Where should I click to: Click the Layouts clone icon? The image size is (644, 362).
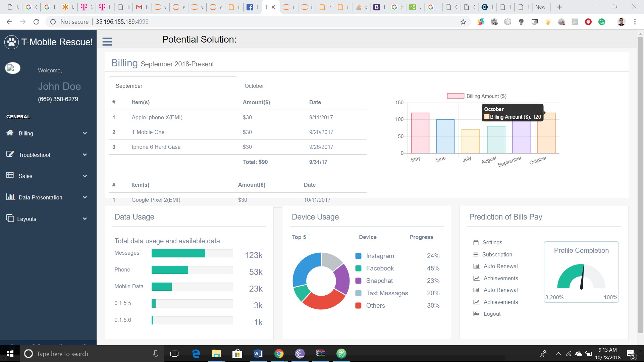click(x=10, y=218)
